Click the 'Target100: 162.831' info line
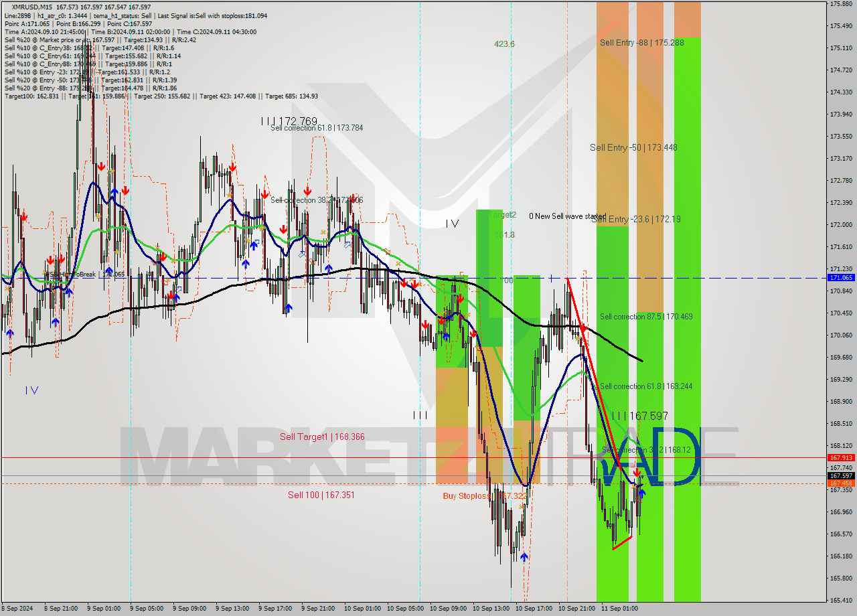The width and height of the screenshot is (857, 616). pos(161,96)
